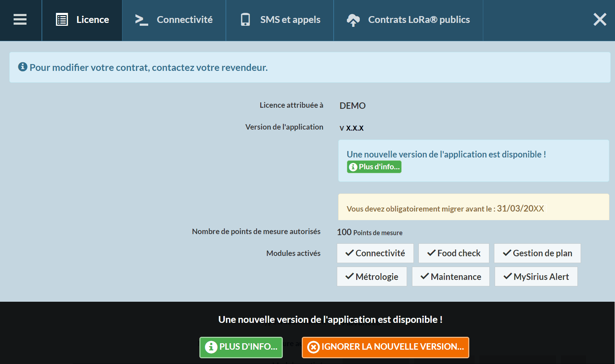
Task: Click the Food check module badge
Action: coord(454,253)
